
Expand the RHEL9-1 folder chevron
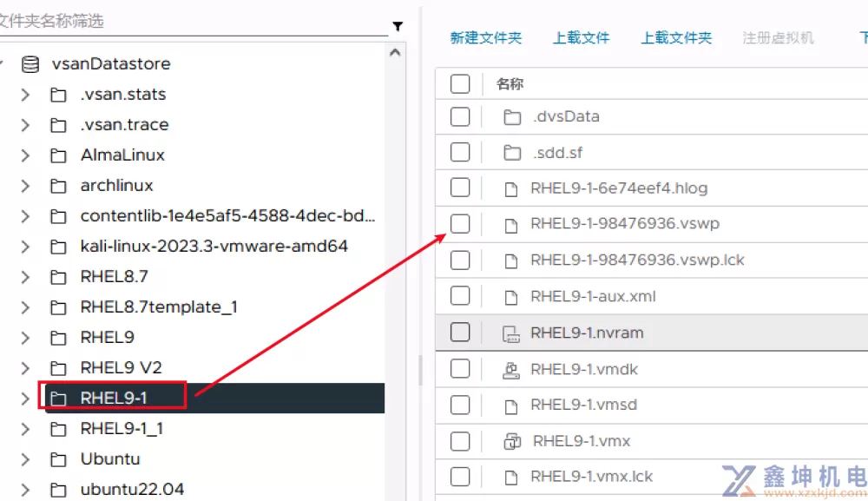pos(25,398)
